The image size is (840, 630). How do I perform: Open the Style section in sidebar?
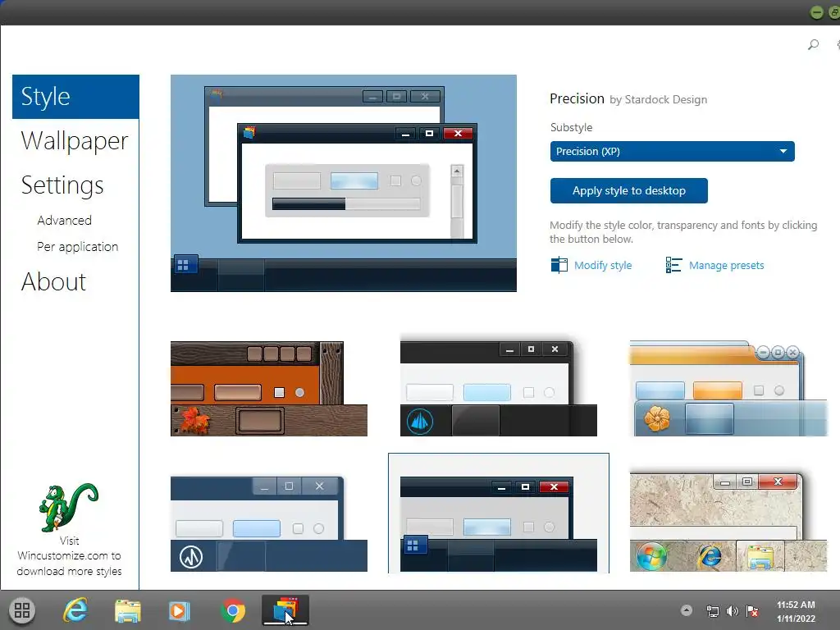75,97
